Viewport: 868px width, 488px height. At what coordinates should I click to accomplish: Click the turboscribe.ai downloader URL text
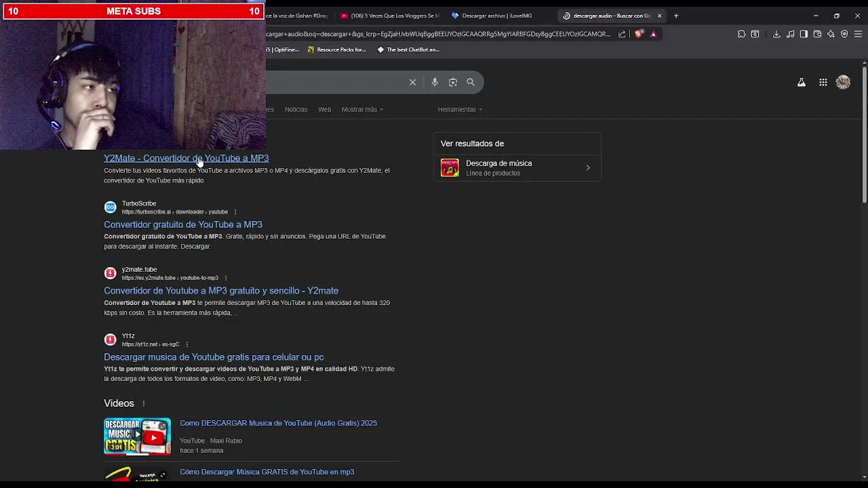[x=175, y=212]
